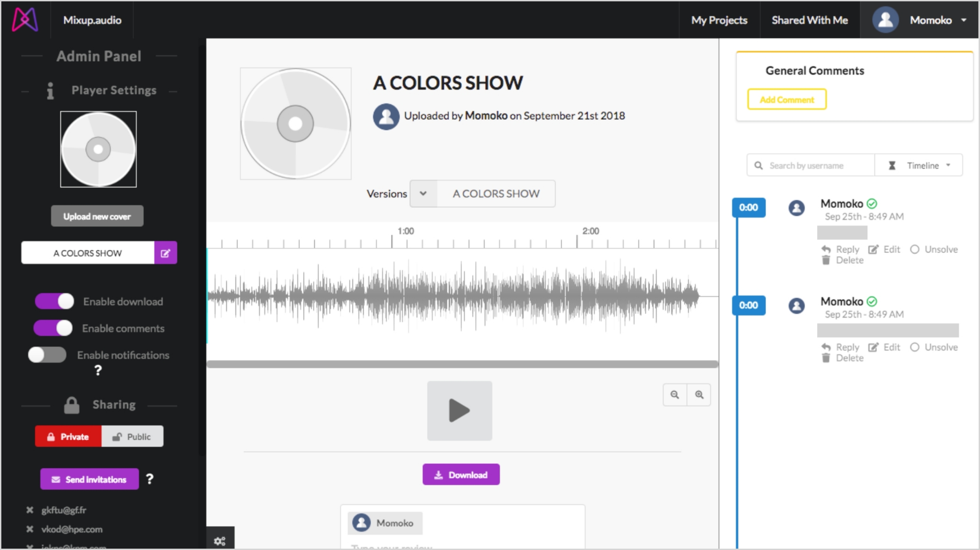Unsolve the first Momoko comment

click(934, 249)
